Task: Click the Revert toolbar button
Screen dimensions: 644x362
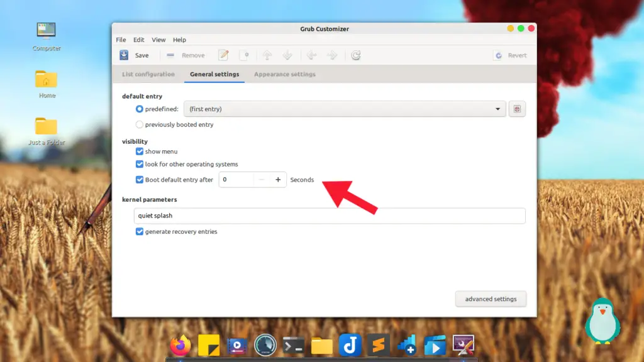Action: click(x=511, y=55)
